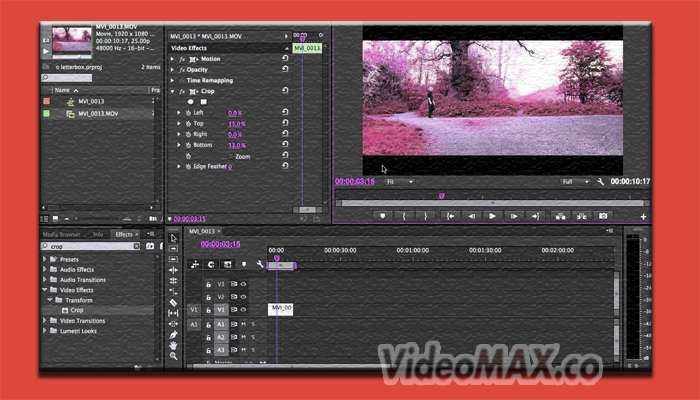Click the Mark In brace button

pyautogui.click(x=404, y=216)
